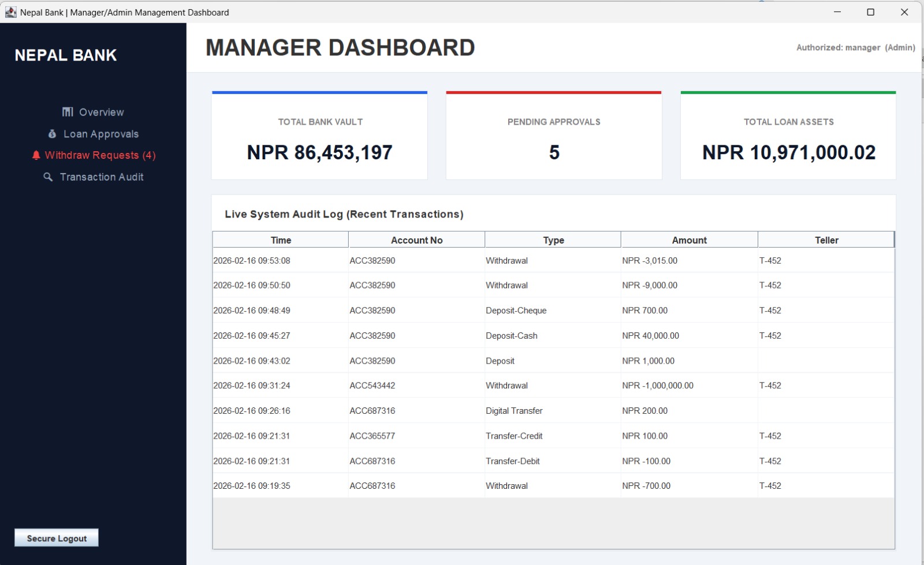Click the pending approvals count 5
Image resolution: width=924 pixels, height=565 pixels.
tap(554, 152)
